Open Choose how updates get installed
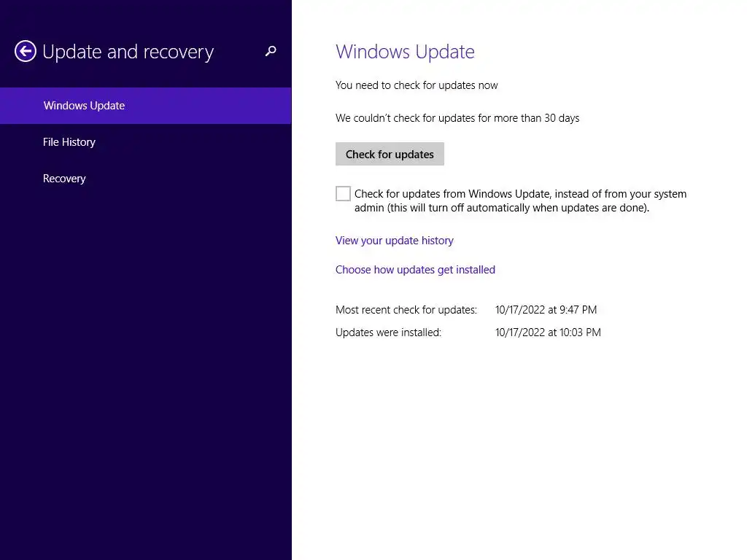The height and width of the screenshot is (560, 747). click(x=415, y=270)
